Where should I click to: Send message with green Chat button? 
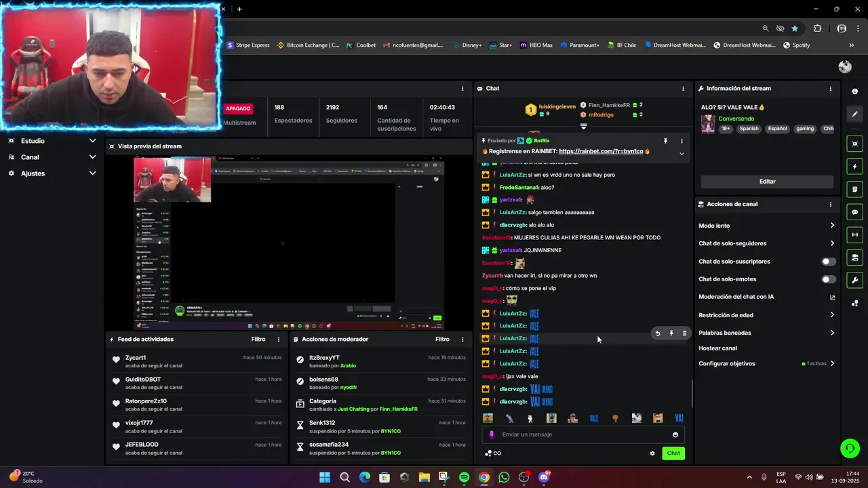[673, 453]
